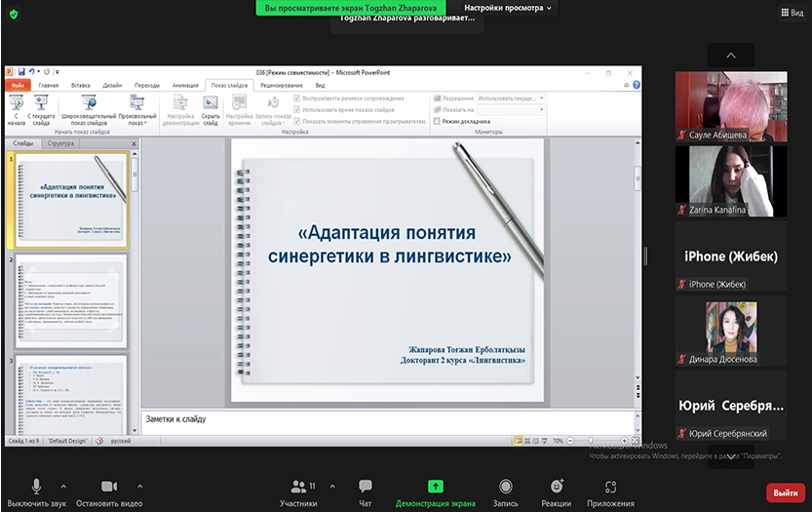812x512 pixels.
Task: Start recording with the Запись icon
Action: (x=505, y=487)
